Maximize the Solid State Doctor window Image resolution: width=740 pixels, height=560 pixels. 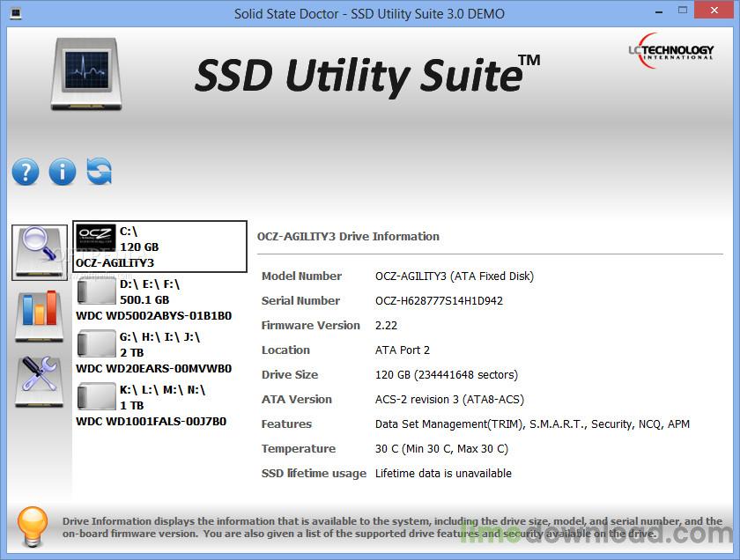683,11
